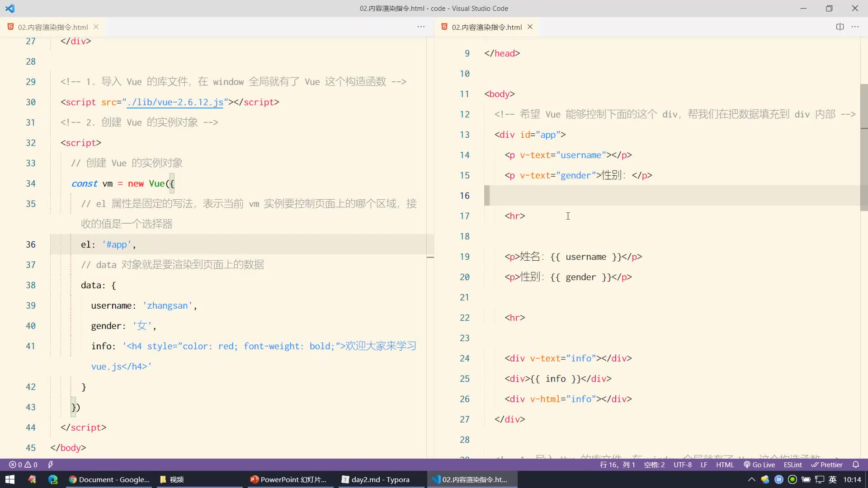Screen dimensions: 868x488
Task: Open the 视频 folder from taskbar
Action: pos(199,479)
